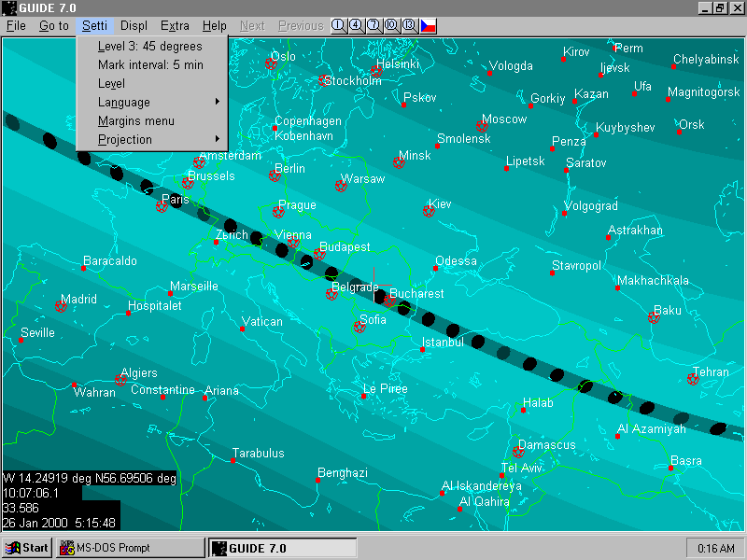
Task: Click the Moscow city marker on map
Action: (482, 127)
